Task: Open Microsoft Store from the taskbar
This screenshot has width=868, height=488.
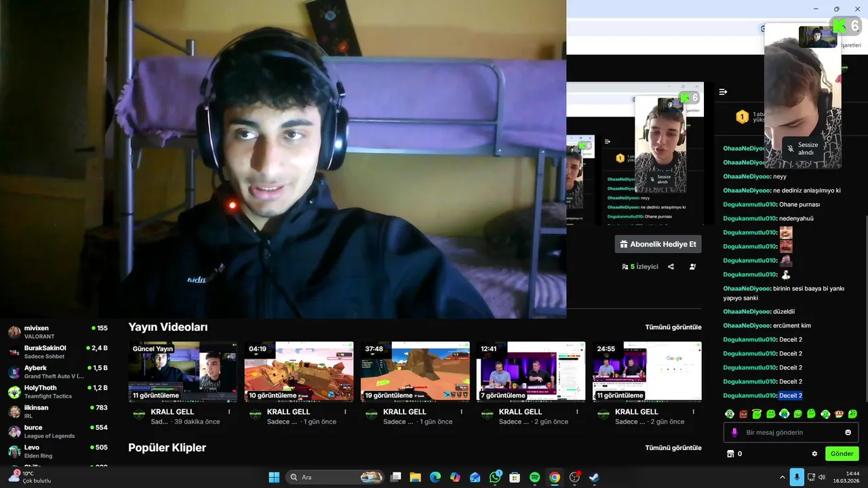Action: point(515,477)
